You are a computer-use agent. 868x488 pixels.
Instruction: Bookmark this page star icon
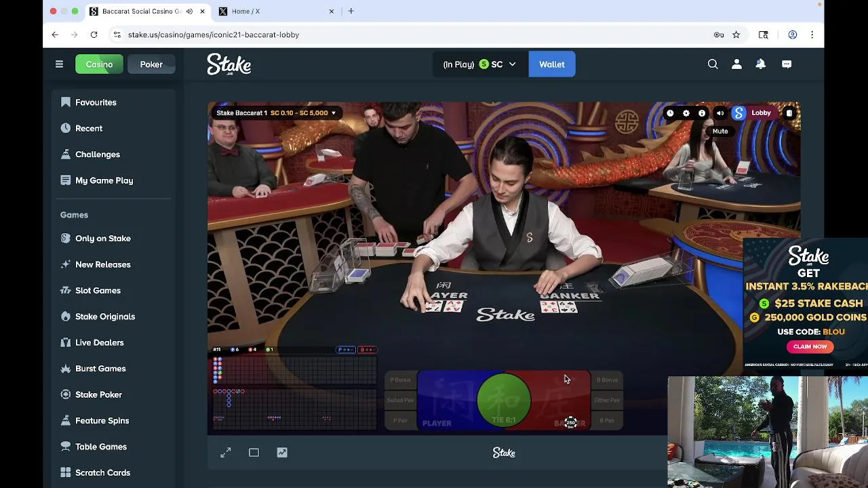click(x=736, y=35)
